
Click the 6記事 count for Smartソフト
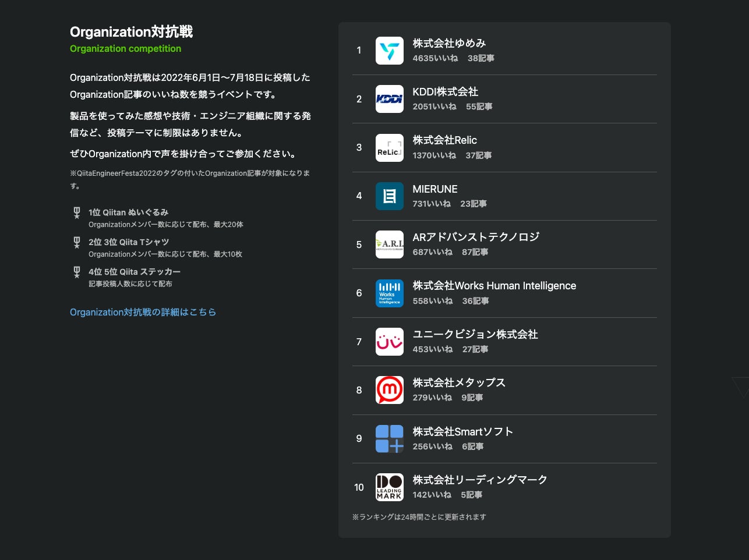[473, 446]
